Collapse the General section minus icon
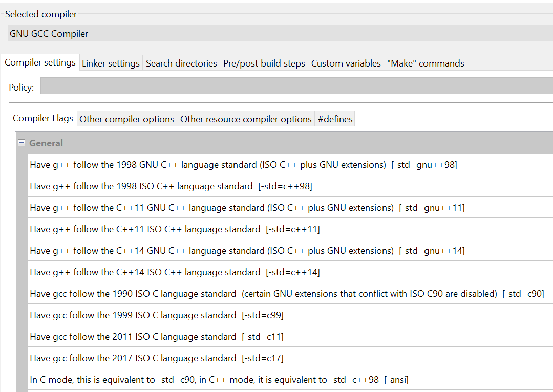The width and height of the screenshot is (553, 392). [22, 143]
